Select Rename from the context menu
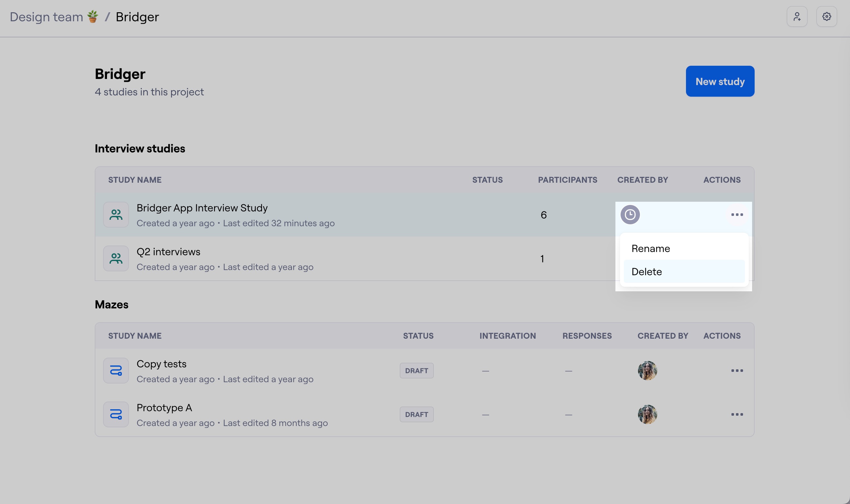 [650, 248]
